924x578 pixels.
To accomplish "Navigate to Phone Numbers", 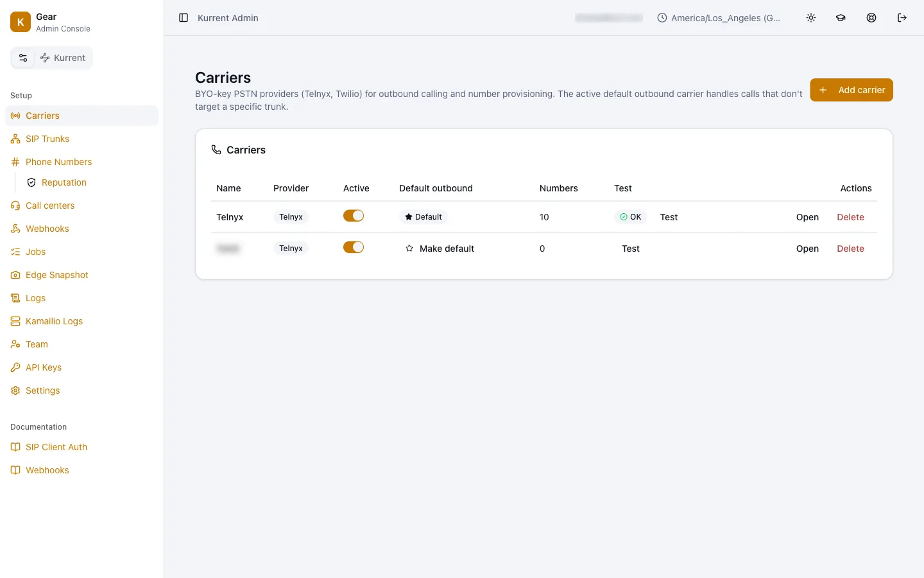I will pyautogui.click(x=81, y=162).
